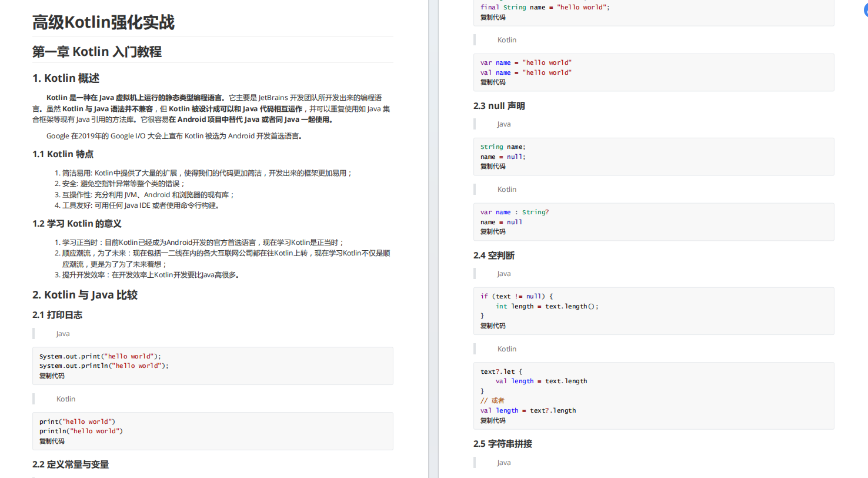Click the code line val name = "hello world"

click(526, 72)
